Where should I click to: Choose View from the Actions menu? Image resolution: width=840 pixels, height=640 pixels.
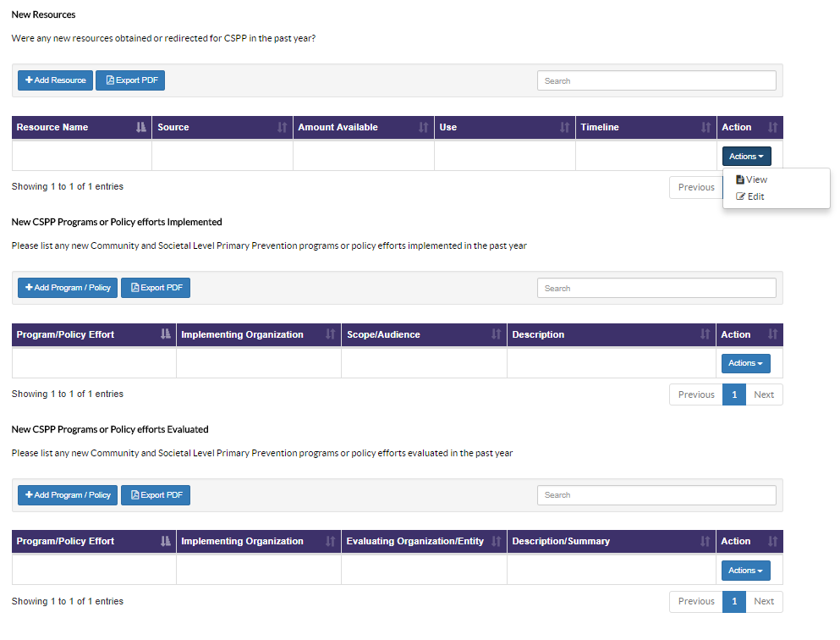752,179
